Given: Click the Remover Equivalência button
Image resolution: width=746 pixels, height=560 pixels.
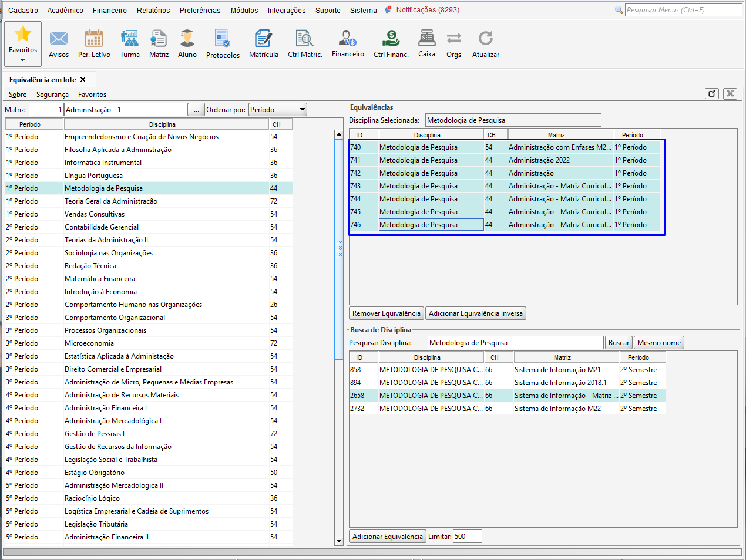Looking at the screenshot, I should [387, 313].
